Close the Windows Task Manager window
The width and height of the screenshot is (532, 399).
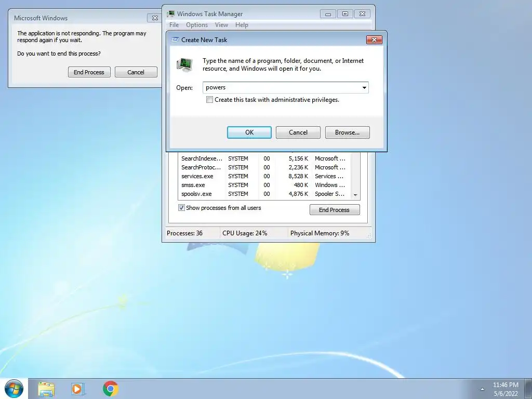(x=362, y=14)
